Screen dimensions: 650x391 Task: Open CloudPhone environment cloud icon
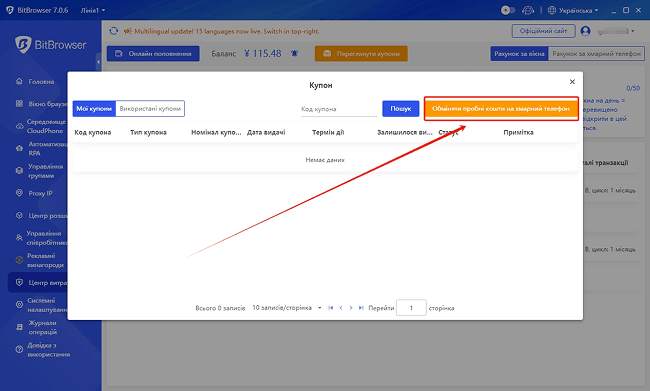(x=19, y=126)
